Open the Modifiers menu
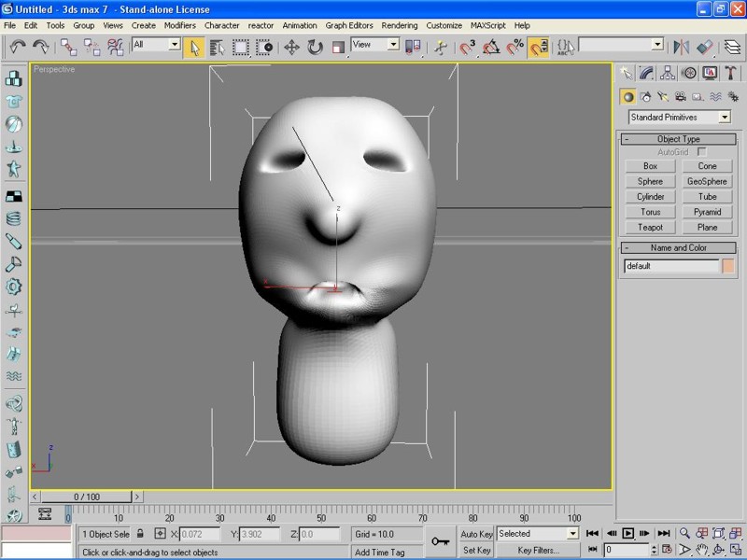 tap(179, 26)
